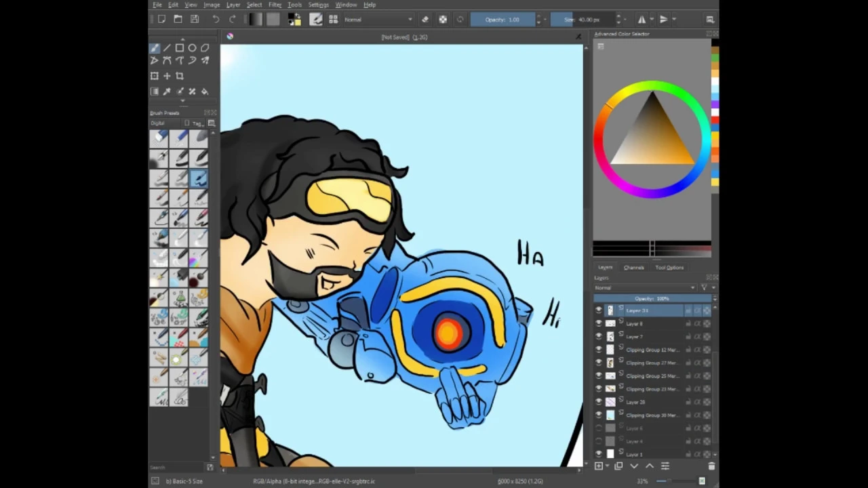The width and height of the screenshot is (868, 488).
Task: Move selected layer up
Action: click(650, 466)
